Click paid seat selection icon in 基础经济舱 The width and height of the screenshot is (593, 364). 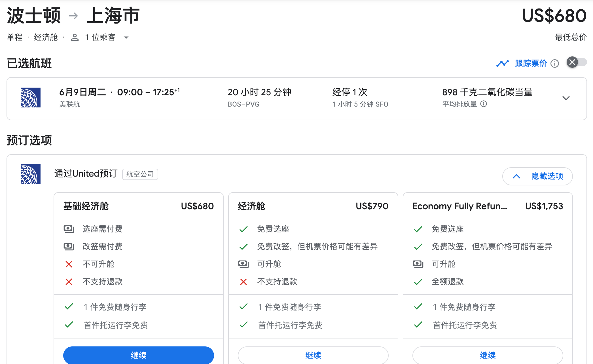[x=69, y=229]
